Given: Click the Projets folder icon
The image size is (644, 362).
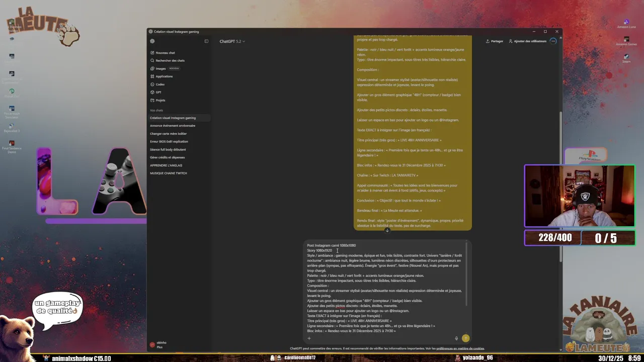Looking at the screenshot, I should [152, 100].
